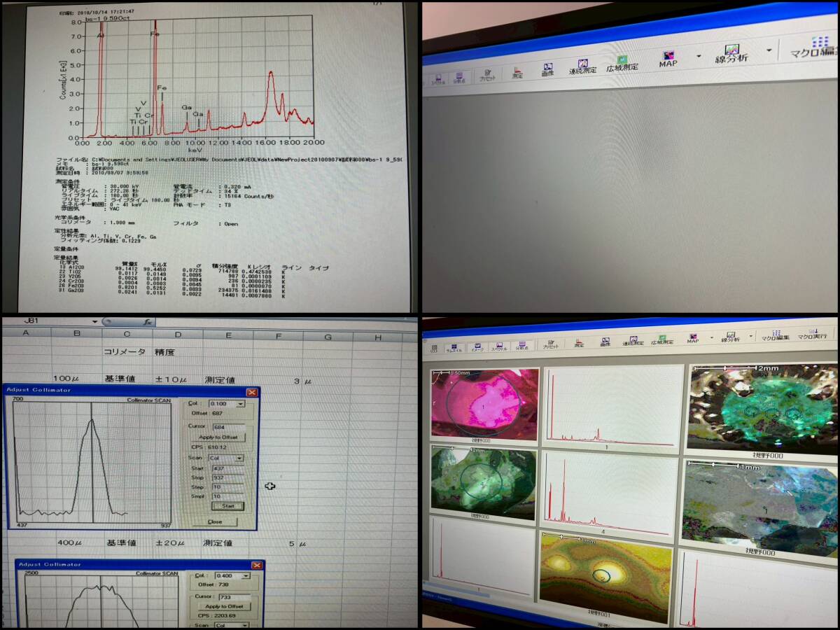Click the プリセット preset icon in the thumbnail-grid window
840x630 pixels.
pyautogui.click(x=551, y=343)
